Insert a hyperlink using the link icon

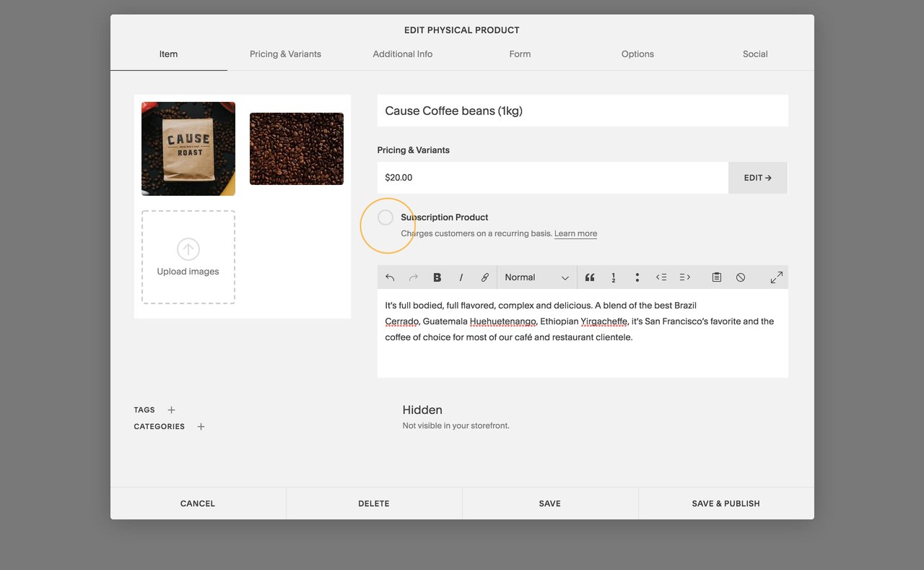click(485, 277)
